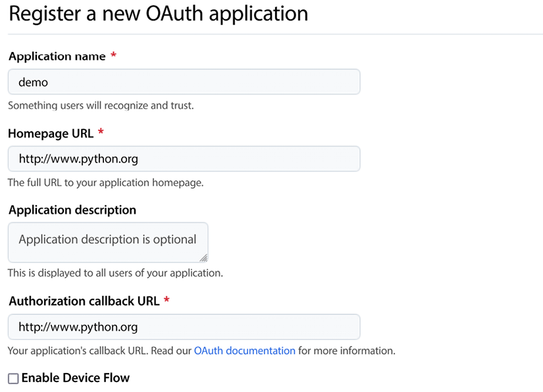The height and width of the screenshot is (392, 543).
Task: Click the "Application name" field label
Action: (57, 57)
